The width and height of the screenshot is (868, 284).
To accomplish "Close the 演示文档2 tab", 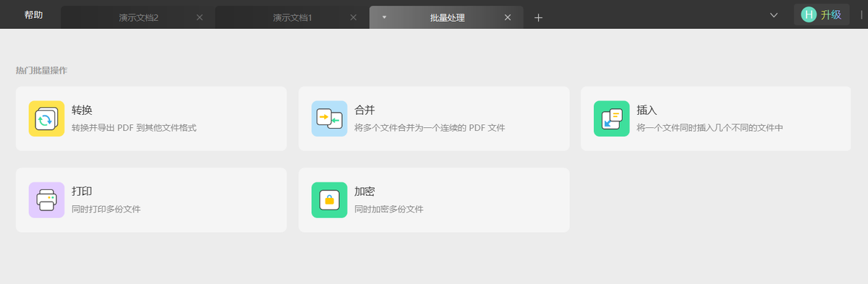I will coord(200,17).
